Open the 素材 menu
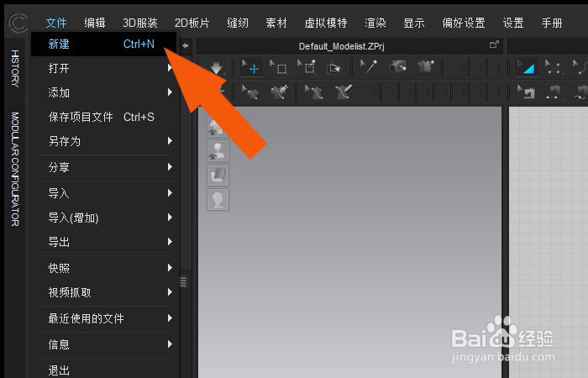 (x=276, y=23)
